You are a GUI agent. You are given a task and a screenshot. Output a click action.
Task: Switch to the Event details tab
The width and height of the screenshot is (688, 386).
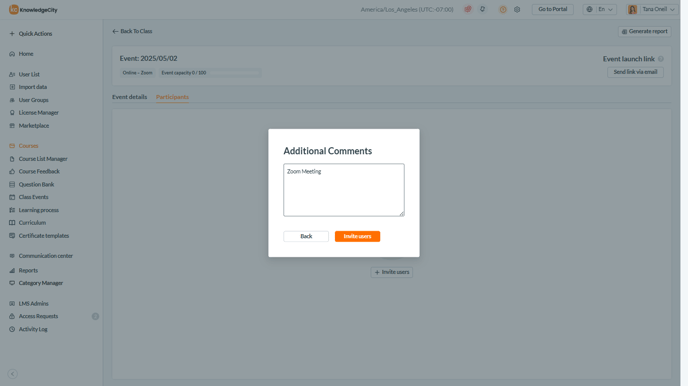point(129,97)
